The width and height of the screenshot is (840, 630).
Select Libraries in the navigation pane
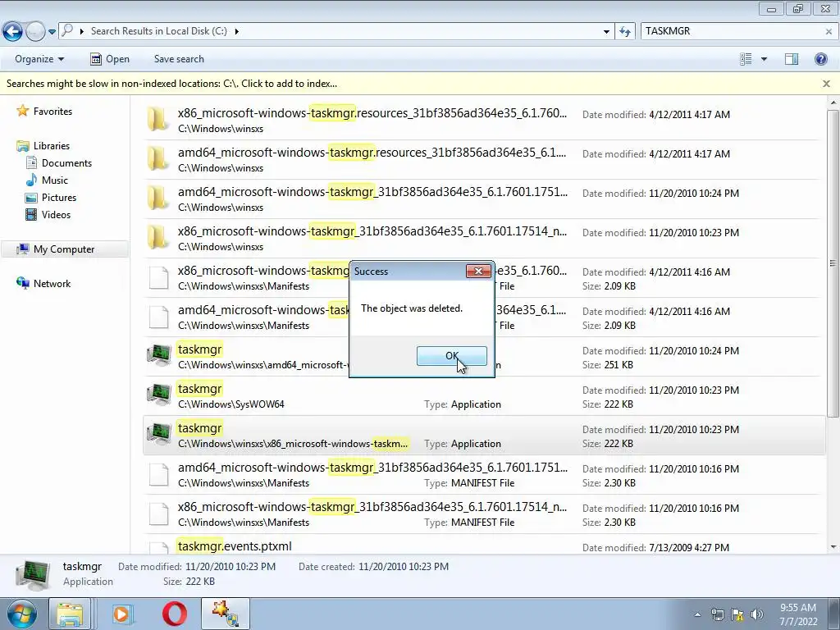[x=52, y=146]
